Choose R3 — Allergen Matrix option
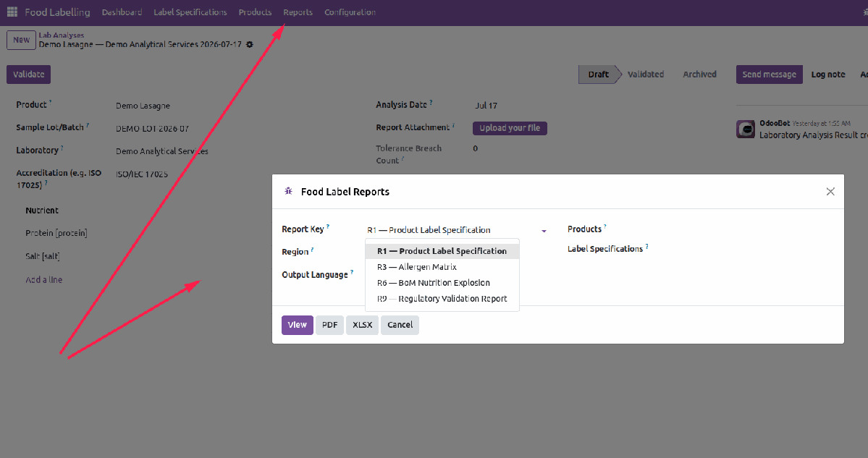This screenshot has width=868, height=458. point(442,267)
